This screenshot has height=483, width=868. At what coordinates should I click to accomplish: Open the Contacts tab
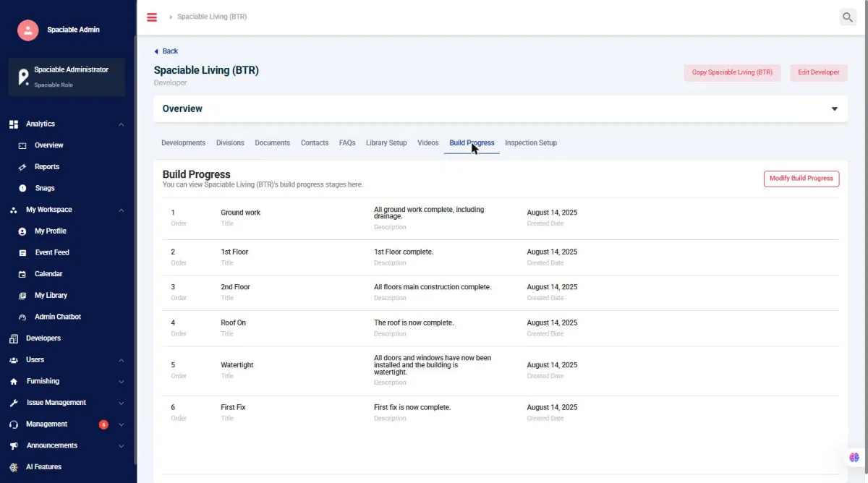click(315, 143)
